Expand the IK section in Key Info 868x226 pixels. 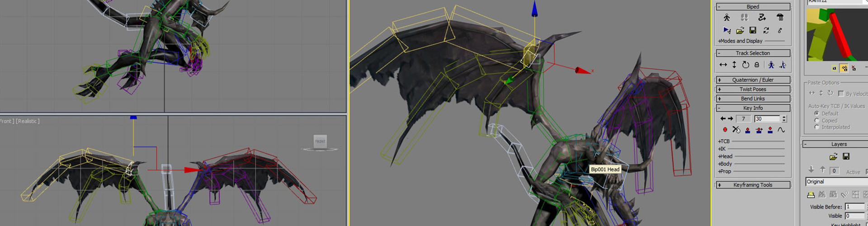pos(722,149)
